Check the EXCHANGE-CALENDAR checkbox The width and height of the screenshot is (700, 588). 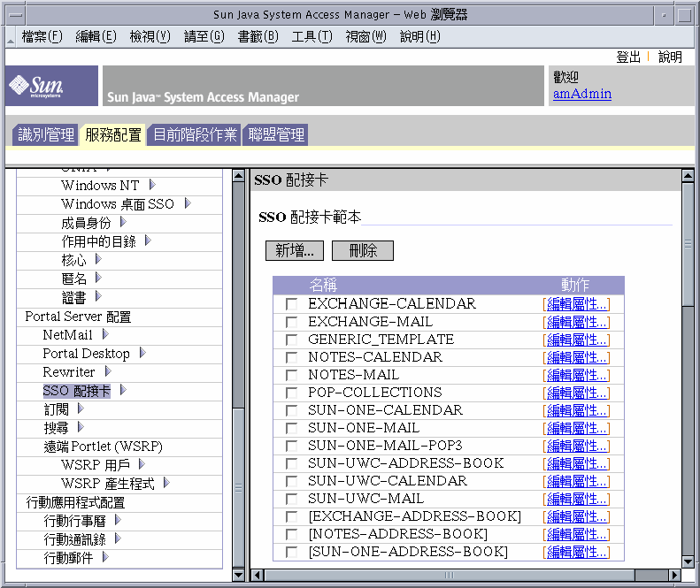[x=291, y=304]
